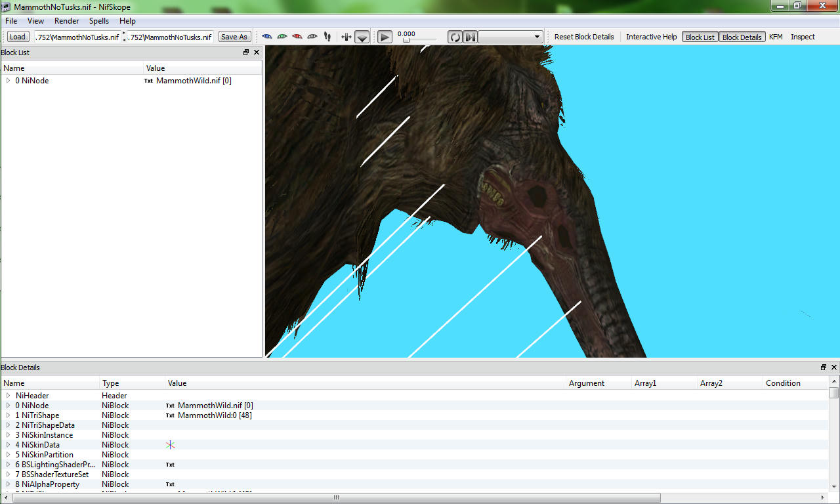The height and width of the screenshot is (504, 840).
Task: Click the NiSkinData transform axis icon
Action: point(171,445)
